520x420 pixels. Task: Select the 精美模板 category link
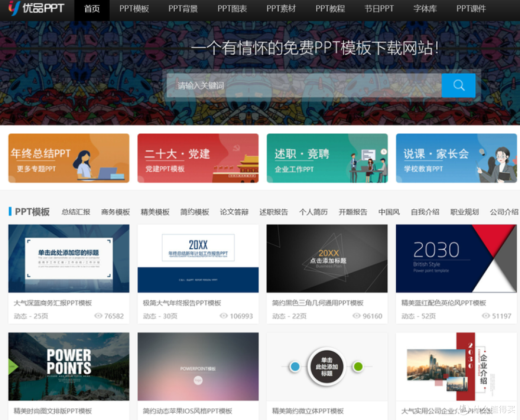point(155,212)
